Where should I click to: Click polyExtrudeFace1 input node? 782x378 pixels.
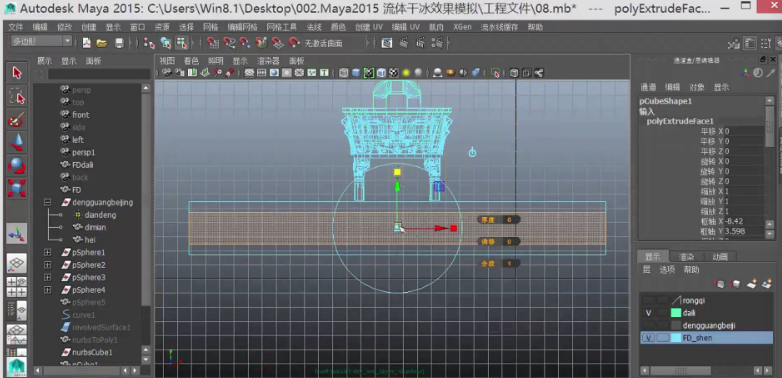[x=680, y=121]
